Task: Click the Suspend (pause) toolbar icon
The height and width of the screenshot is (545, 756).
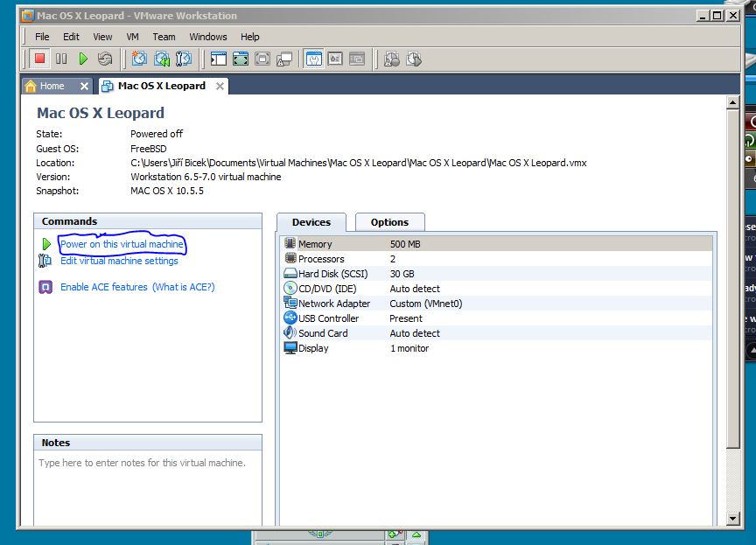Action: pyautogui.click(x=61, y=59)
